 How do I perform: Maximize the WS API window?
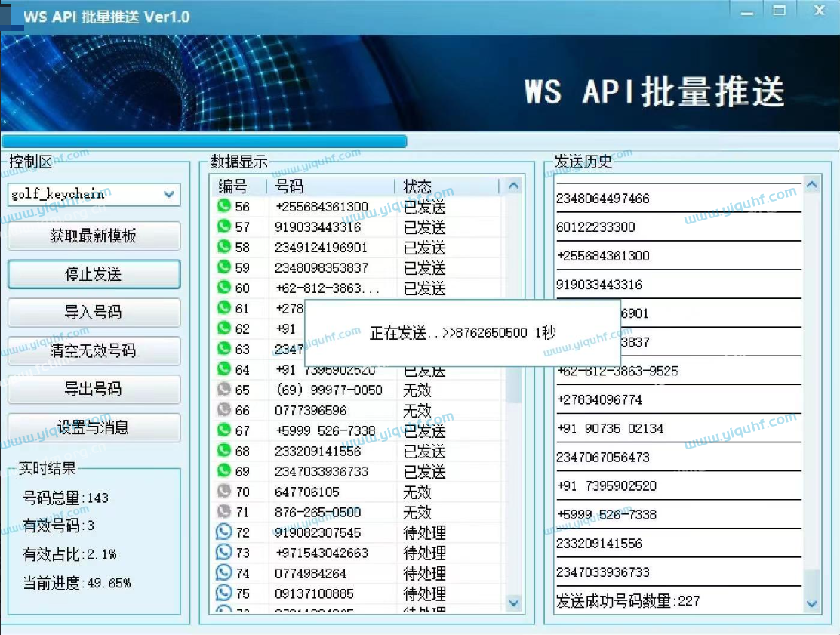coord(780,11)
